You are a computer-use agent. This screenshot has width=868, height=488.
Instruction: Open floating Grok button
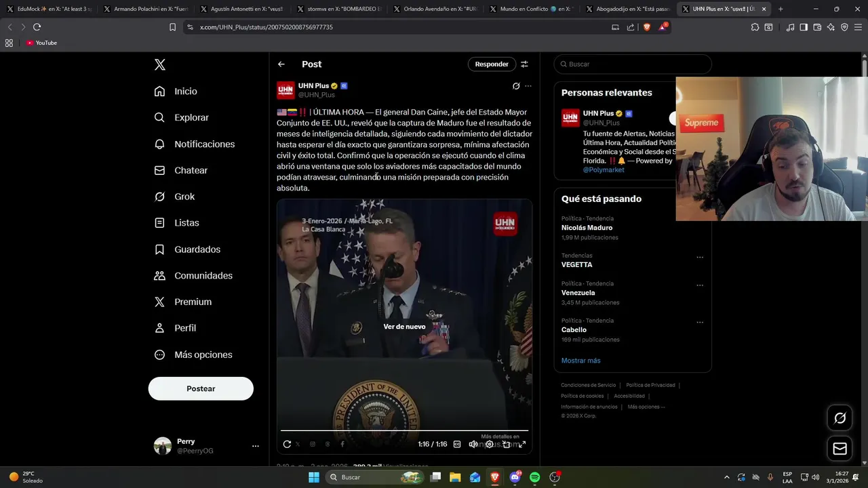[840, 418]
